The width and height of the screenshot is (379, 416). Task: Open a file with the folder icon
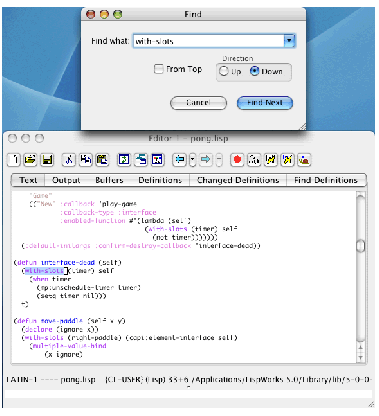tap(30, 160)
